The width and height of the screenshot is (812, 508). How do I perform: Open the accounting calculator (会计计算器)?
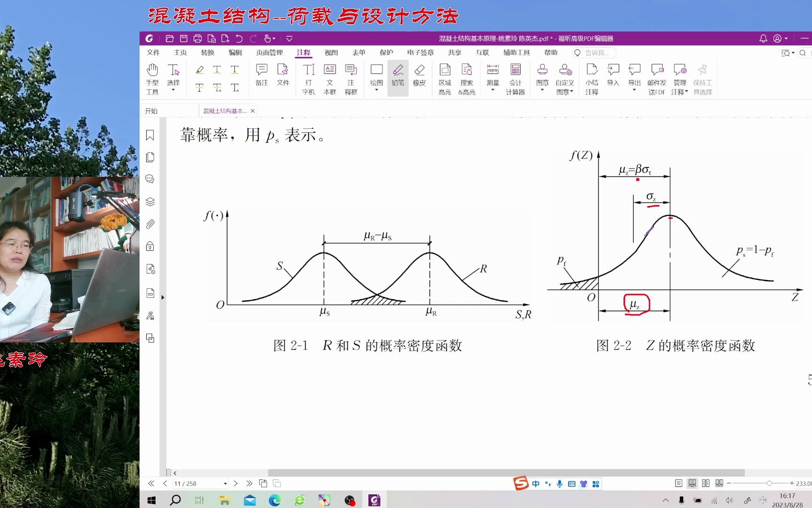(515, 79)
